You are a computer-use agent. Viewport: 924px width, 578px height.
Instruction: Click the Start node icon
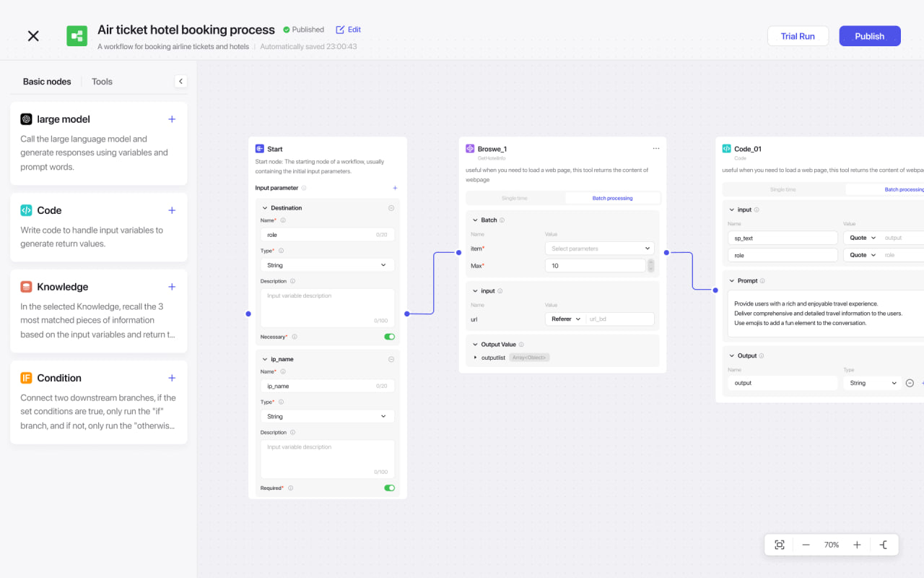click(x=260, y=149)
